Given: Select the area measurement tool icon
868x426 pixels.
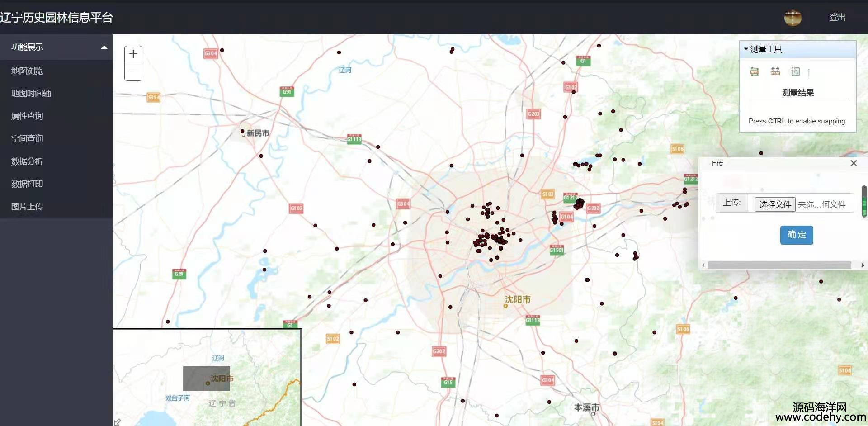Looking at the screenshot, I should tap(755, 71).
